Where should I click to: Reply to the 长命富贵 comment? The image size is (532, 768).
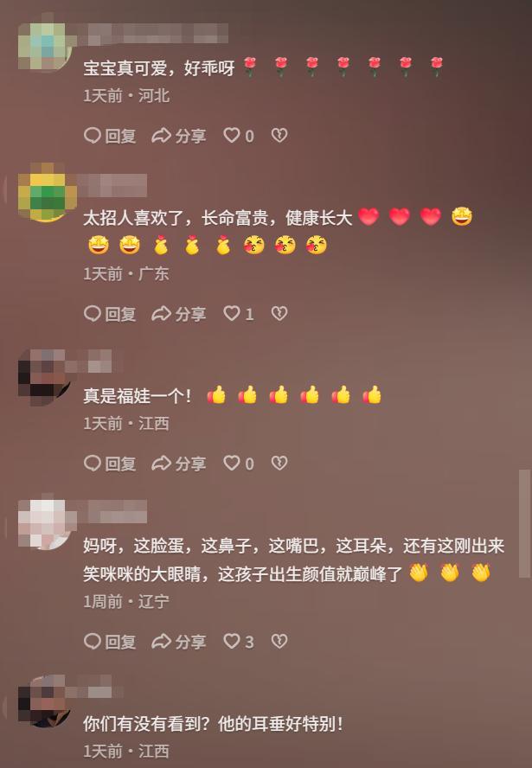point(110,314)
